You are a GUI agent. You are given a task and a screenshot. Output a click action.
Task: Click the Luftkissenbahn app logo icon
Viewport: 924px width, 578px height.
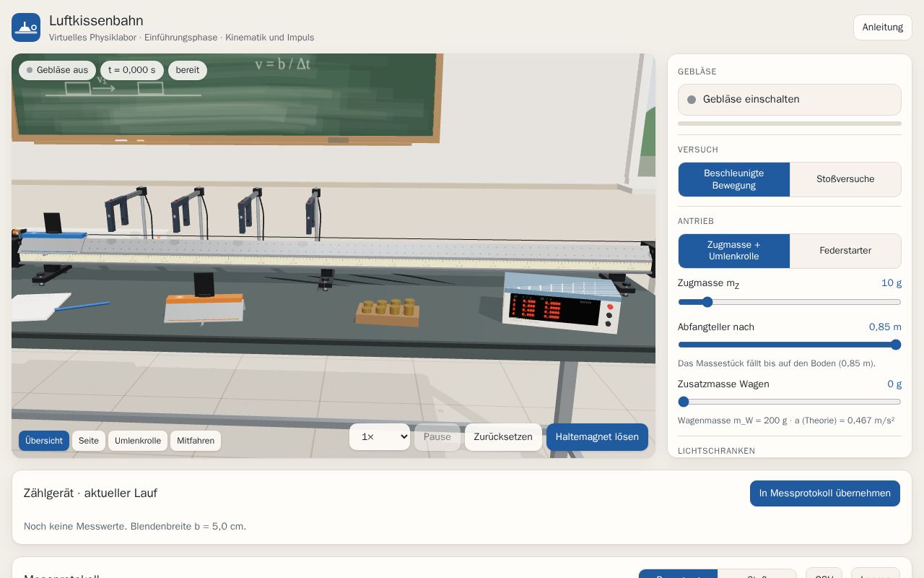[26, 27]
